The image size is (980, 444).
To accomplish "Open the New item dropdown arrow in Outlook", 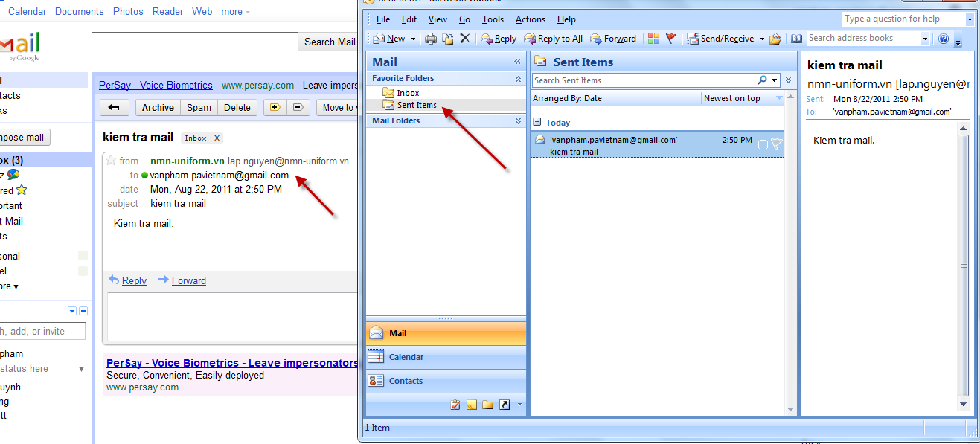I will click(413, 39).
